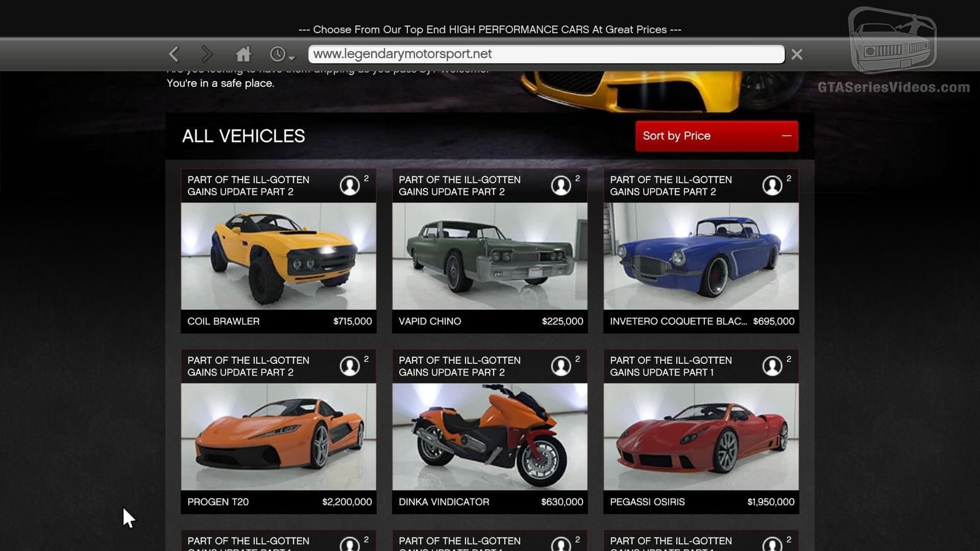Click the ALL VEHICLES heading
Screen dimensions: 980x551
pos(243,135)
